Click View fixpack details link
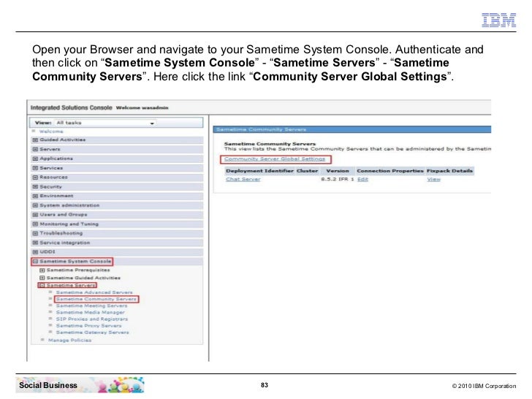 point(433,179)
